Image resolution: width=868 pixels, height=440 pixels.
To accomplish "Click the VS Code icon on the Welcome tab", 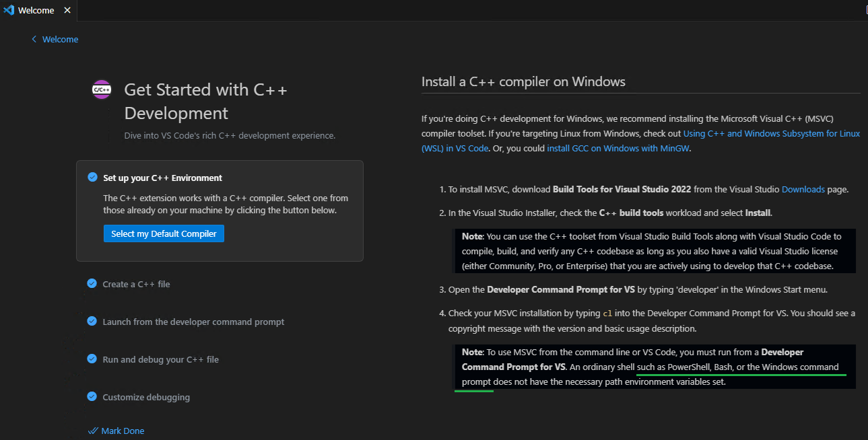I will (9, 9).
